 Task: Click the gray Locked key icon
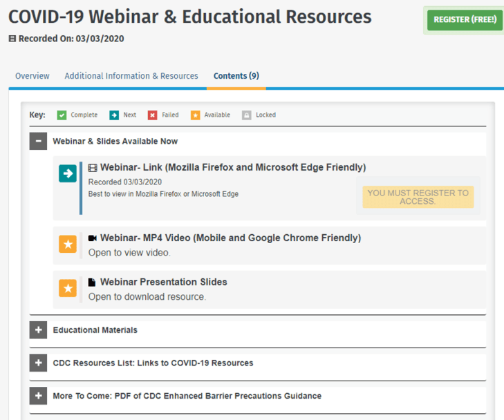[246, 115]
